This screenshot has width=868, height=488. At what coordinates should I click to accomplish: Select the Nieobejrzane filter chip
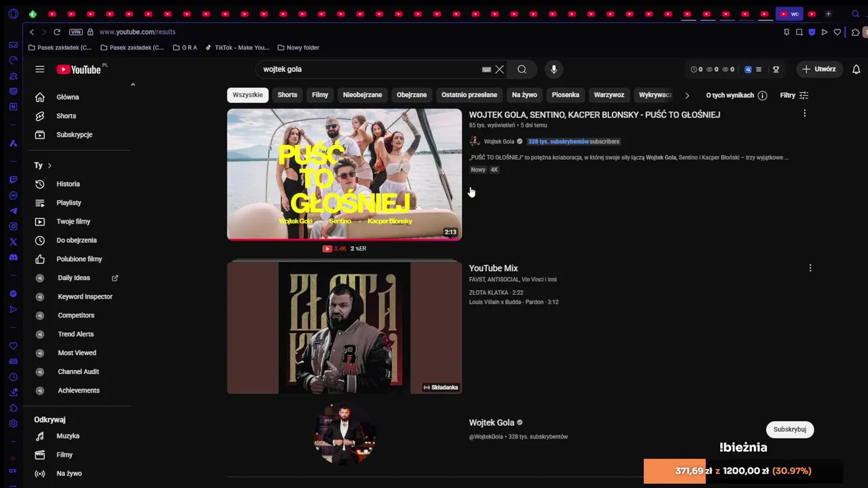362,95
